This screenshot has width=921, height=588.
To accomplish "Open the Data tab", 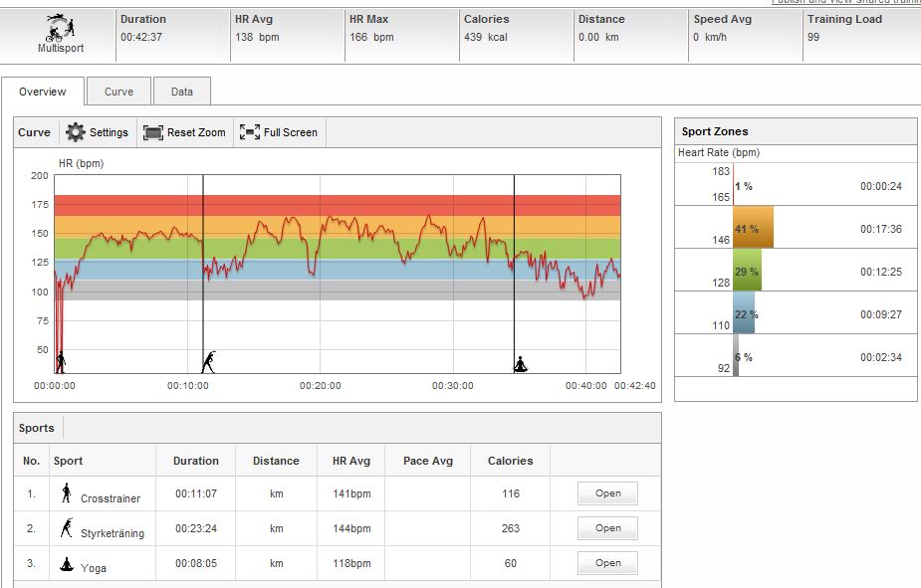I will pyautogui.click(x=182, y=92).
